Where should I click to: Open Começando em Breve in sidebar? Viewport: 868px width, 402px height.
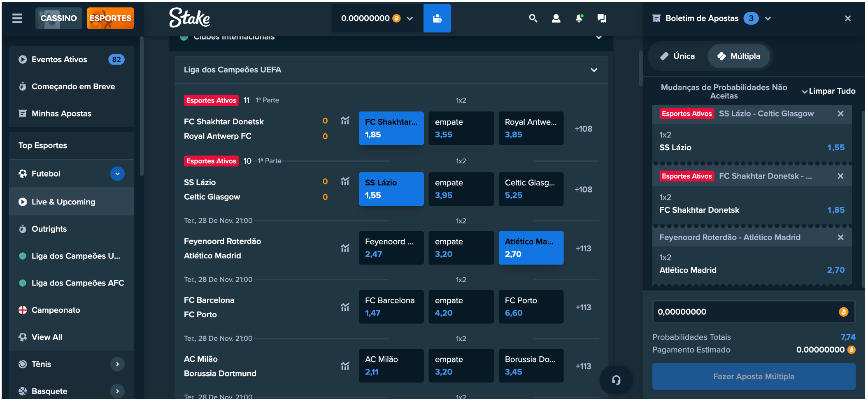(x=71, y=87)
